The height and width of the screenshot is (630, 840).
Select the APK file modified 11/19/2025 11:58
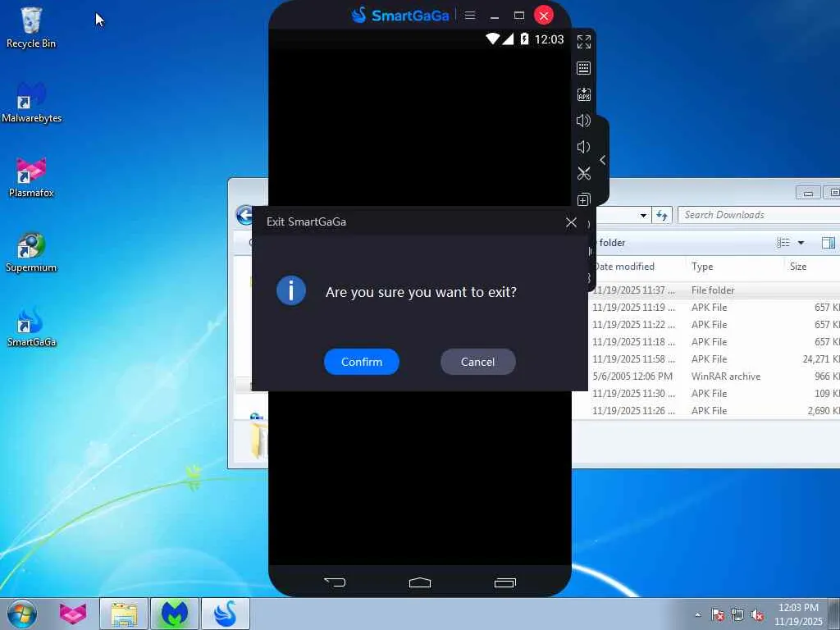(714, 359)
